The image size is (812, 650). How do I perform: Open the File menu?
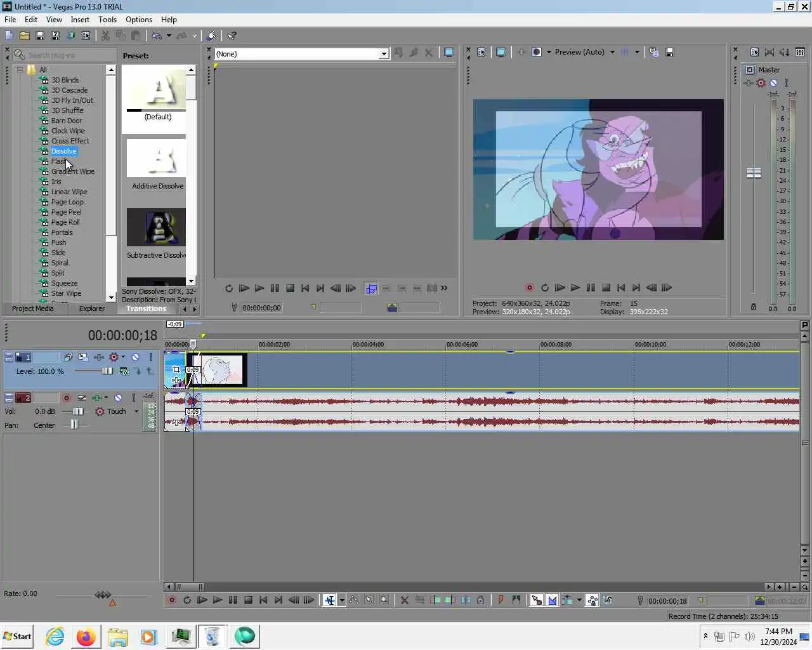coord(10,20)
